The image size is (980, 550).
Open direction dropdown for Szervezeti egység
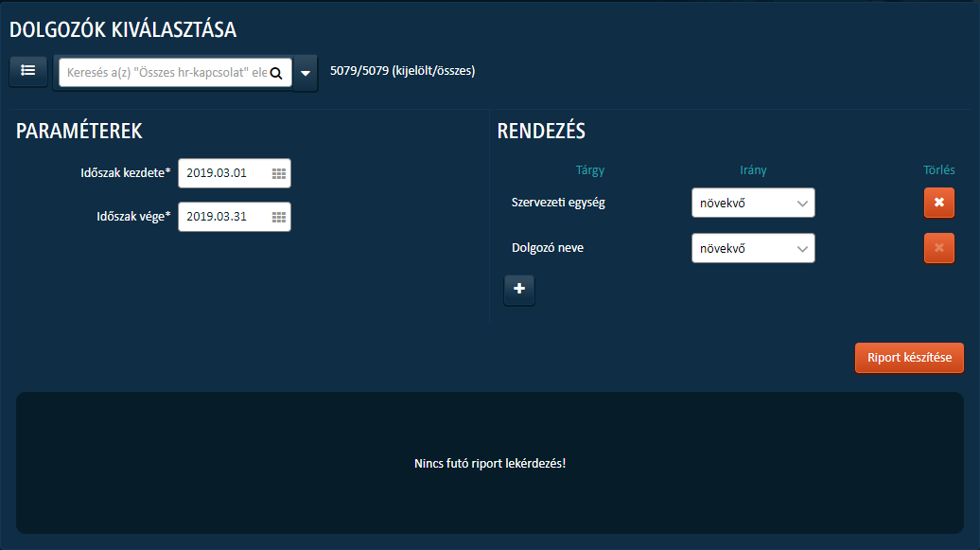753,203
